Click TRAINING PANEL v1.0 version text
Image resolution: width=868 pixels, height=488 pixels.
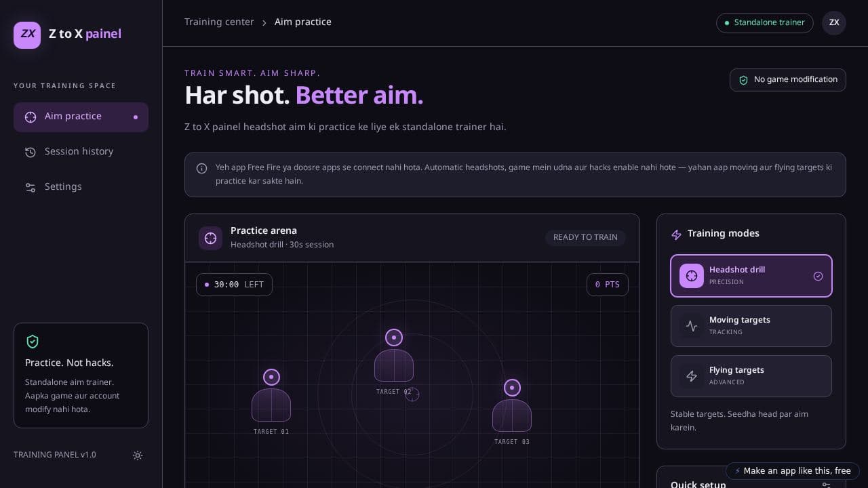55,455
